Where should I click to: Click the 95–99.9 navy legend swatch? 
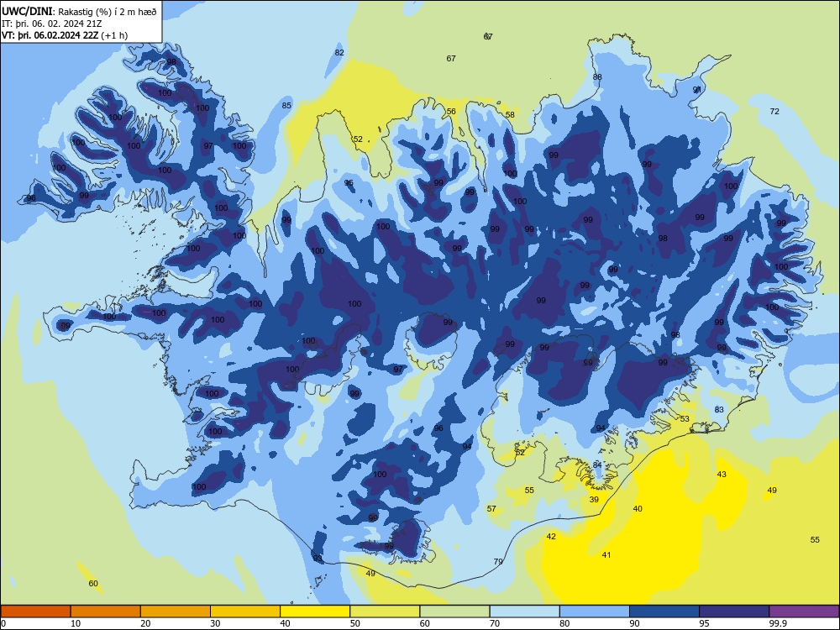(734, 612)
